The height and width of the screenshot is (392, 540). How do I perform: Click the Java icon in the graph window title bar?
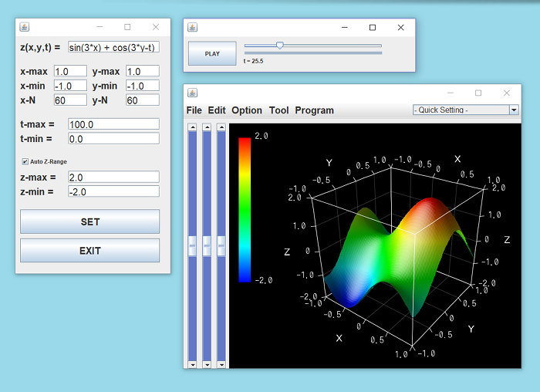pos(194,93)
